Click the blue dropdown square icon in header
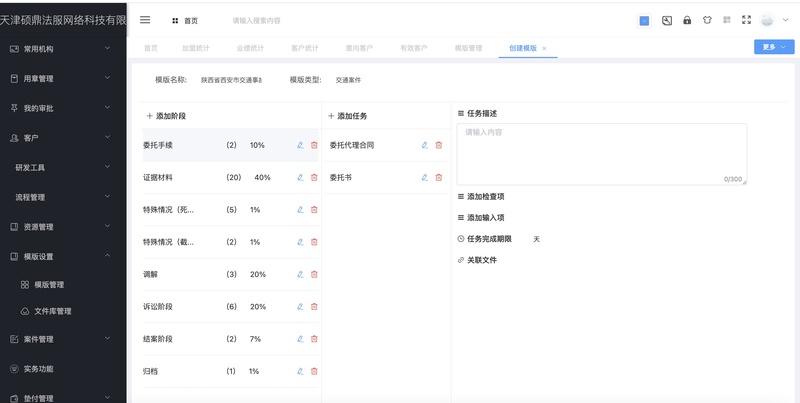 point(644,21)
